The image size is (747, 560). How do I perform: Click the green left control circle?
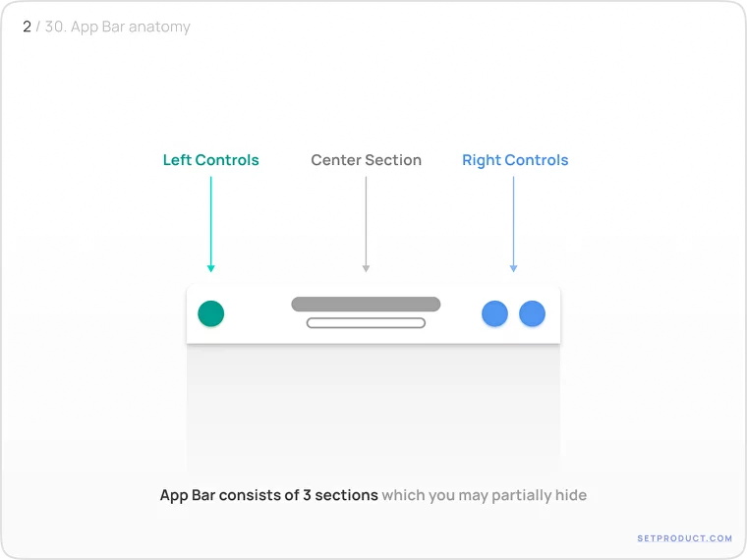(x=211, y=313)
